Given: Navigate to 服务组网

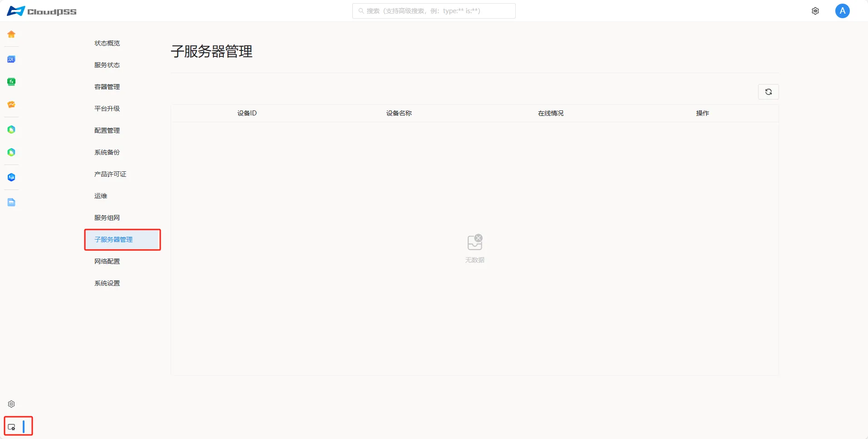Looking at the screenshot, I should 107,218.
